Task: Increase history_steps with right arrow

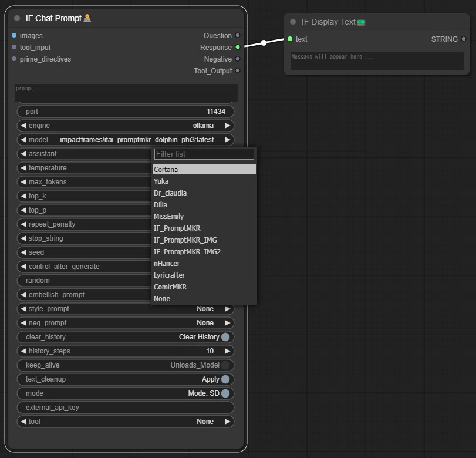Action: [x=227, y=351]
